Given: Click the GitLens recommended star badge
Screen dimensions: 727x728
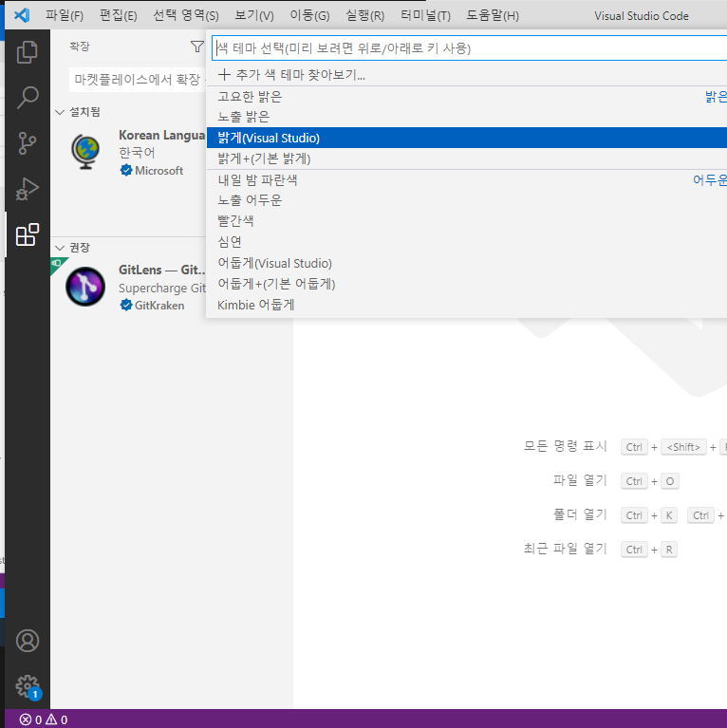Looking at the screenshot, I should click(57, 264).
